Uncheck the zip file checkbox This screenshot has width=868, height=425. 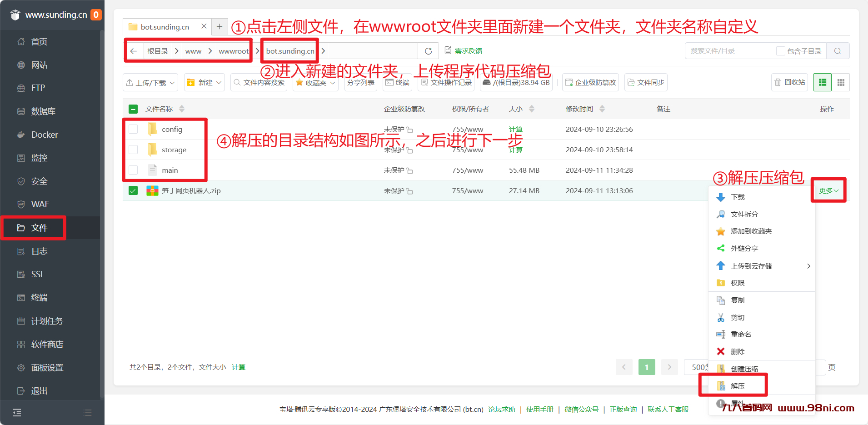(x=133, y=190)
